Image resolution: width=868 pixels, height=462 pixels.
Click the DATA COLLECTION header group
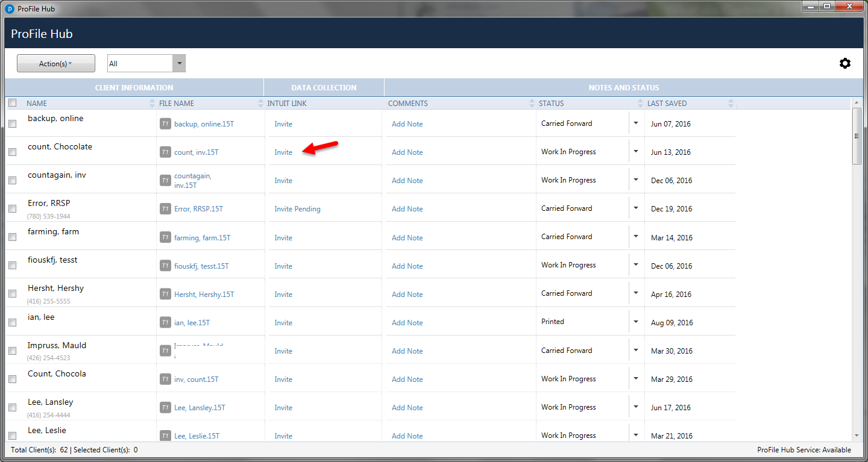click(324, 87)
